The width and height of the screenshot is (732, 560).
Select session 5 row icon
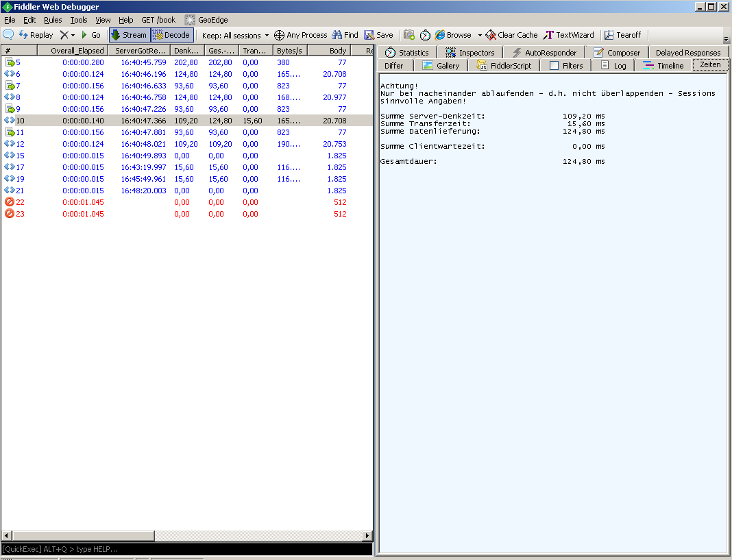click(x=10, y=62)
